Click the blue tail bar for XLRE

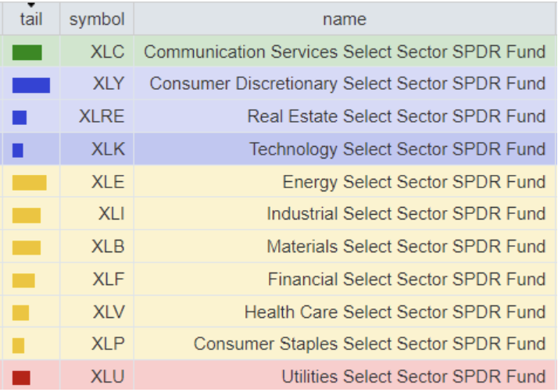pyautogui.click(x=20, y=117)
